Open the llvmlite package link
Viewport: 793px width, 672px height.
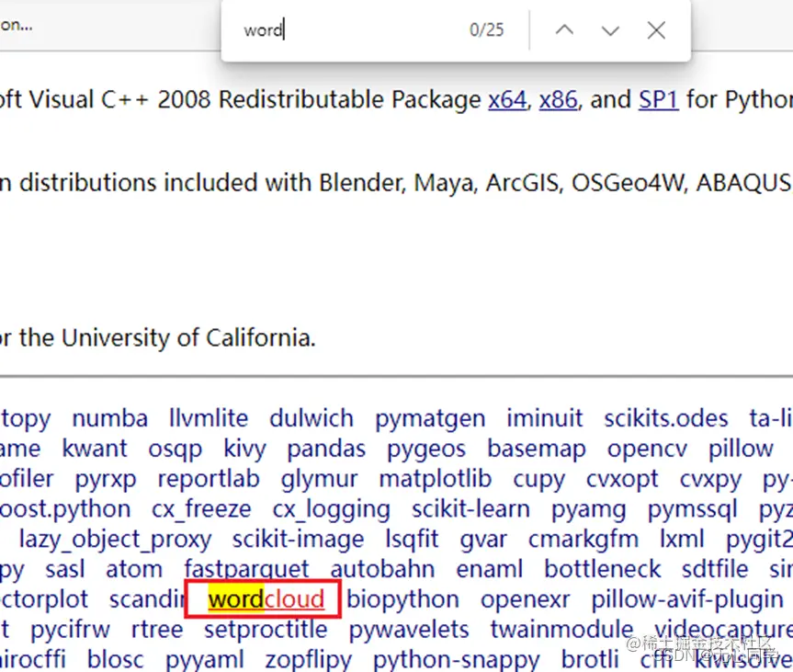click(x=209, y=418)
